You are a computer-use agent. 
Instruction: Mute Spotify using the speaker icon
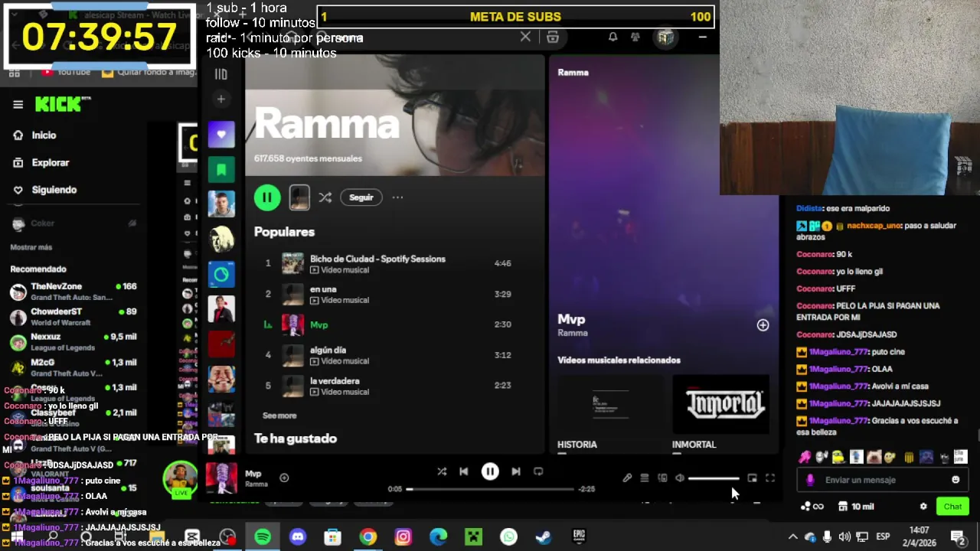pyautogui.click(x=680, y=478)
